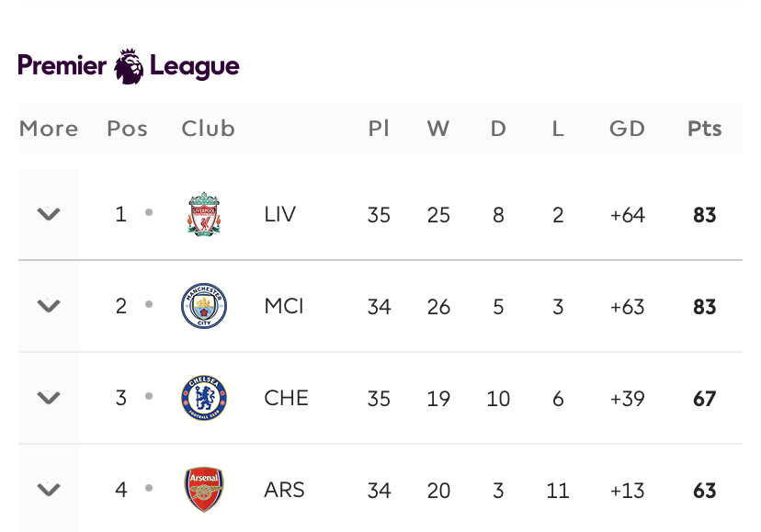Viewport: 761px width, 532px height.
Task: Click the Pts column header
Action: point(704,129)
